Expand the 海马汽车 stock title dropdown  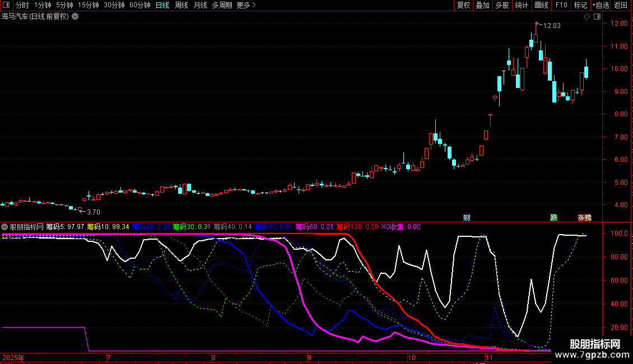click(75, 16)
